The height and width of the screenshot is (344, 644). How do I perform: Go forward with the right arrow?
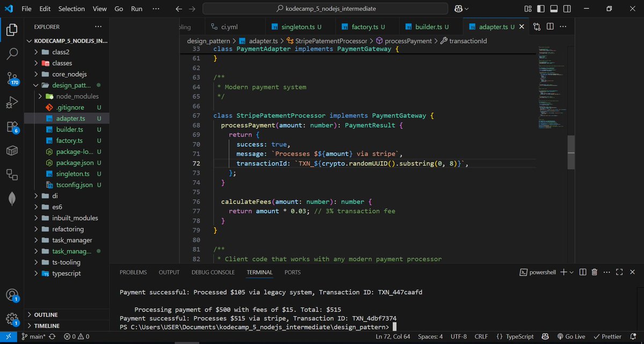(x=193, y=9)
